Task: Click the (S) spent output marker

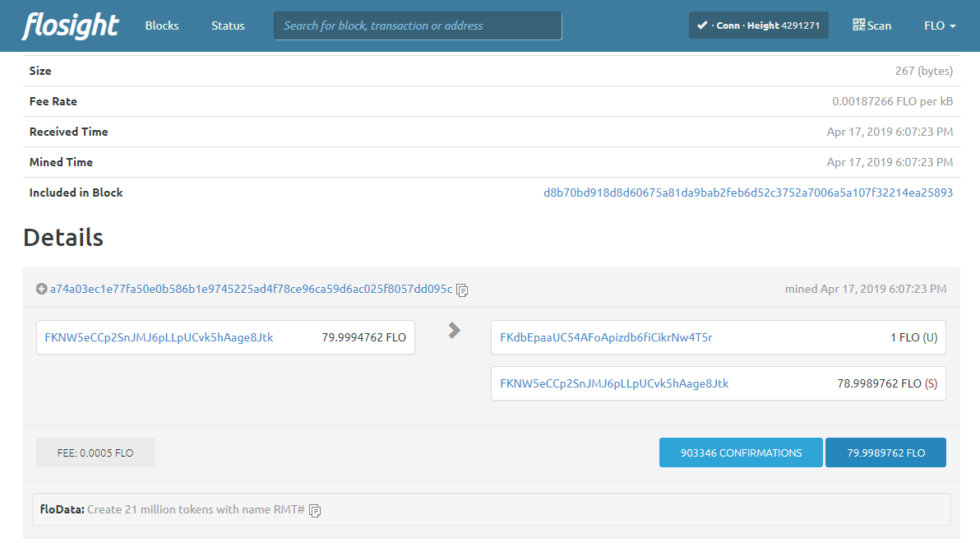Action: tap(931, 383)
